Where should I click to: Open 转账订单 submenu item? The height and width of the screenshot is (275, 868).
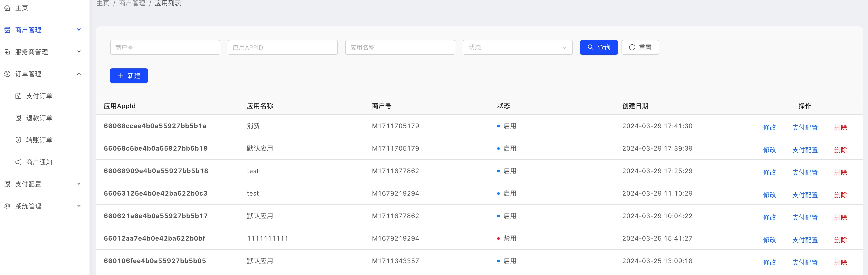pyautogui.click(x=39, y=140)
